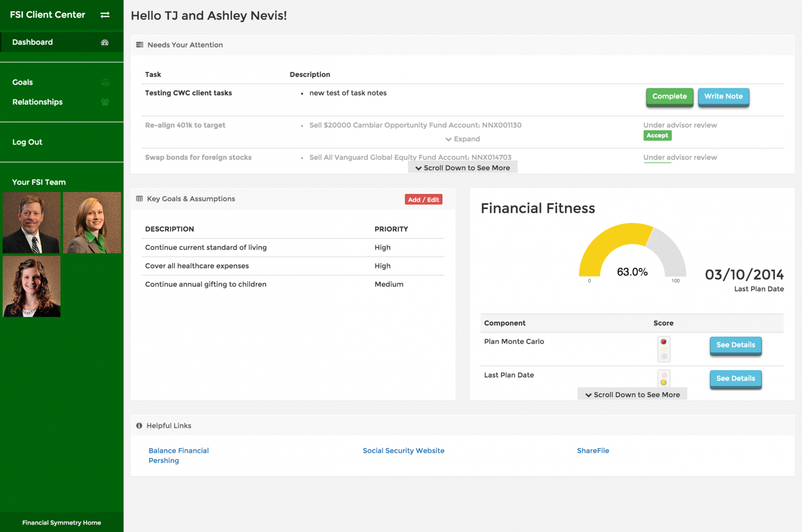Click Re-align 401k to target task
The width and height of the screenshot is (802, 532).
point(185,125)
